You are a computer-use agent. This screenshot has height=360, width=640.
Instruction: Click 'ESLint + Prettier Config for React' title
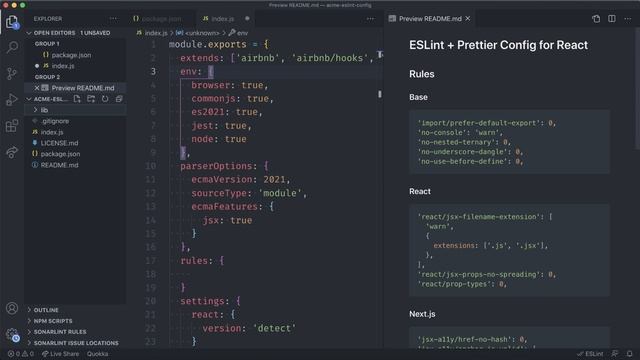point(498,45)
